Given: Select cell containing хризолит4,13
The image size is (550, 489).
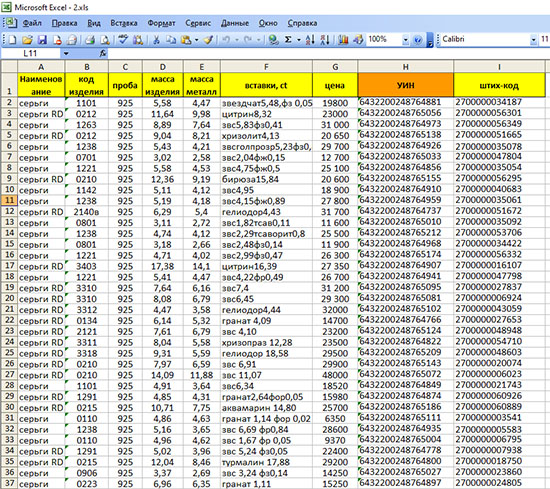Looking at the screenshot, I should [266, 136].
